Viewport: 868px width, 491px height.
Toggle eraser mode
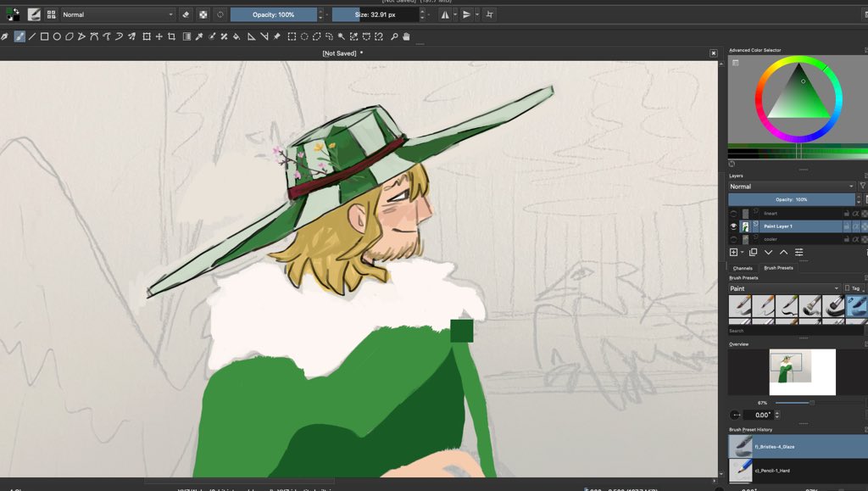tap(186, 14)
